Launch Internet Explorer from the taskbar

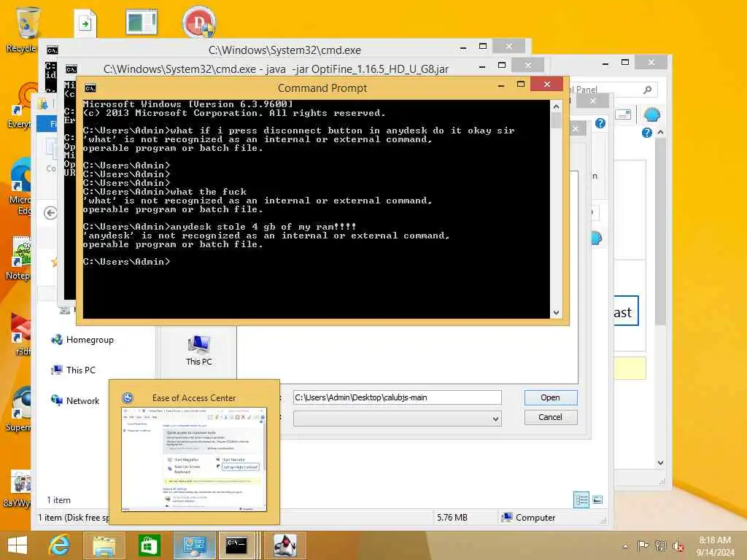click(x=60, y=545)
